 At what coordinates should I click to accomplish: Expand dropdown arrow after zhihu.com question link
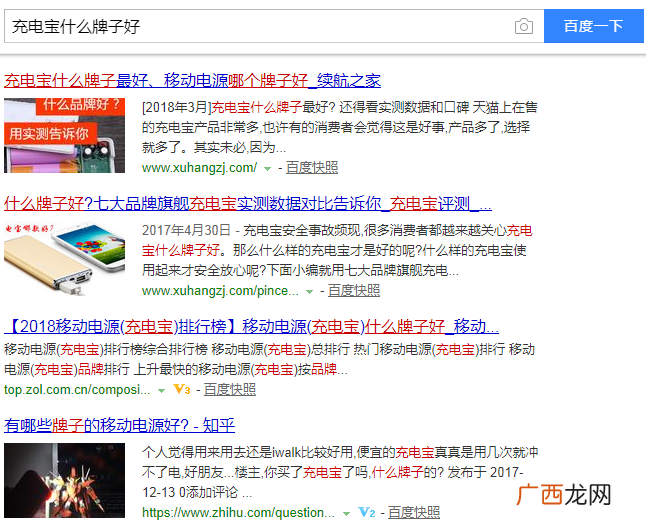pos(346,514)
